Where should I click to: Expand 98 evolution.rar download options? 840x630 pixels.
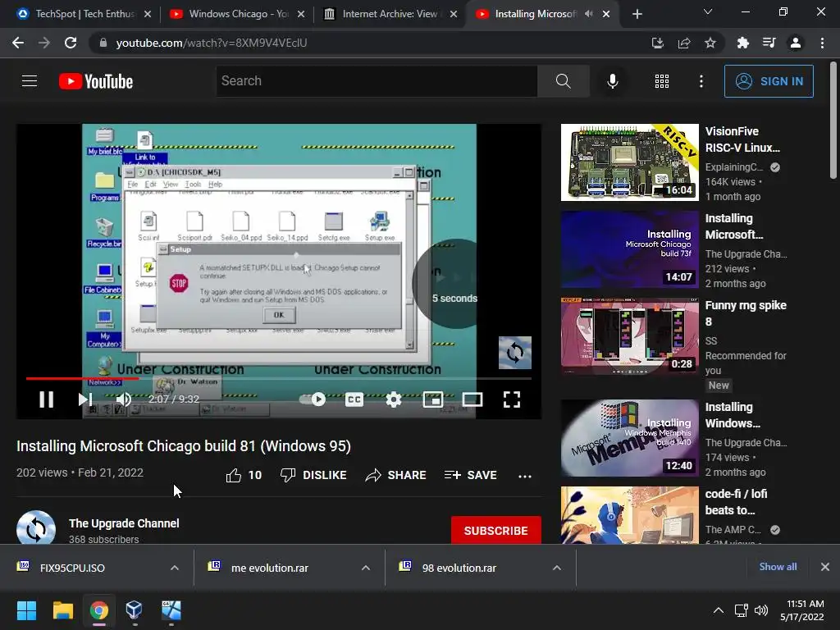click(557, 568)
